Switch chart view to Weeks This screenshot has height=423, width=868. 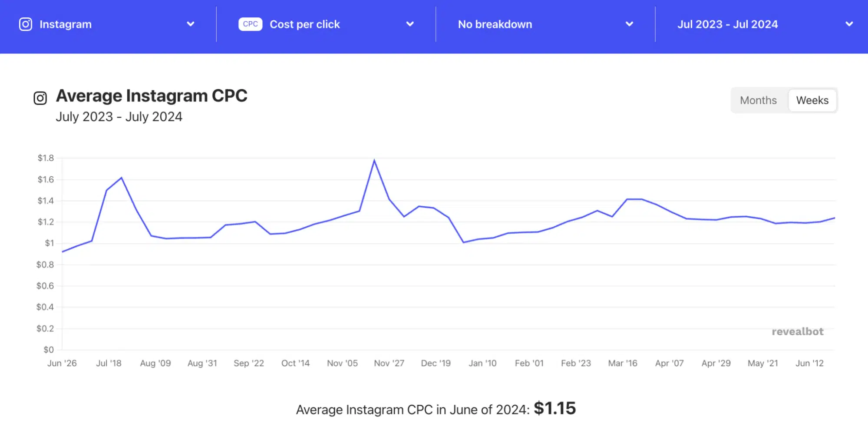point(812,100)
